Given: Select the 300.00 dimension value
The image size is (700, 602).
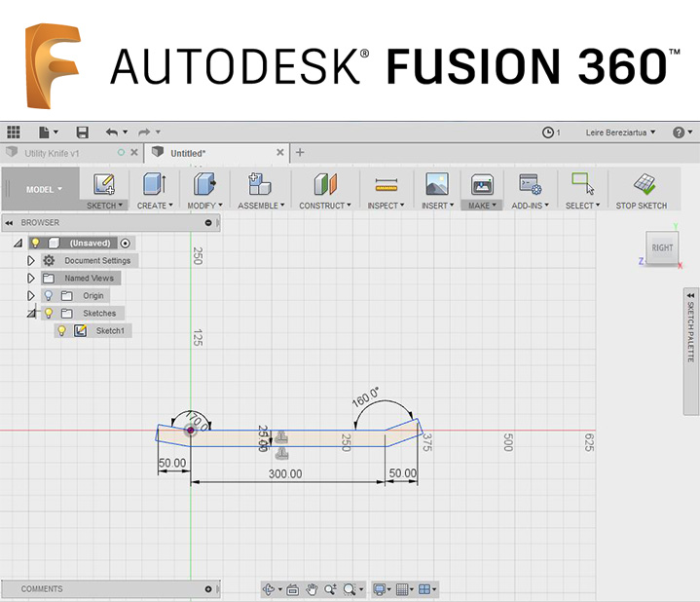Looking at the screenshot, I should (285, 473).
